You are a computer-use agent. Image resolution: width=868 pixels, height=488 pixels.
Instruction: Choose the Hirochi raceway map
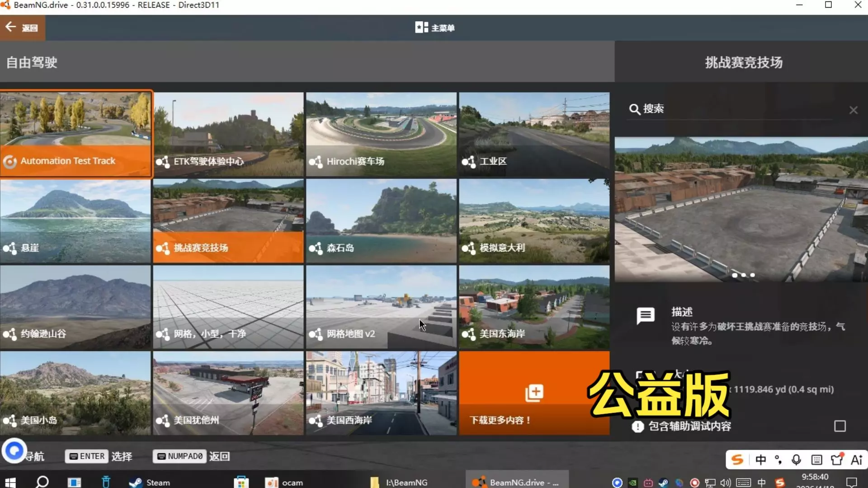pos(381,134)
